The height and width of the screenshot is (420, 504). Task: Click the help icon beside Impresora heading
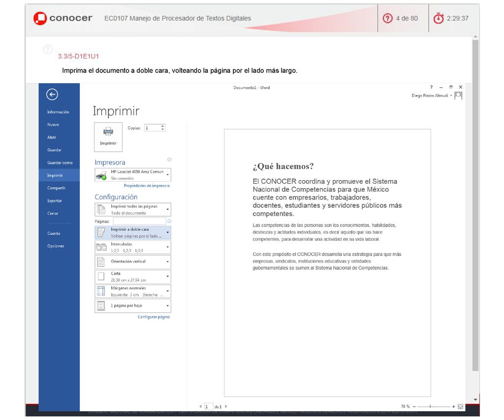click(169, 160)
